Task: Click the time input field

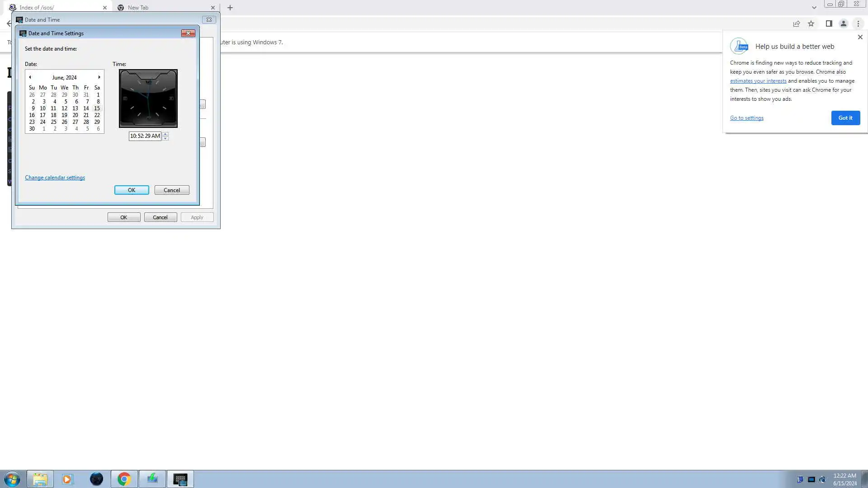Action: tap(145, 136)
